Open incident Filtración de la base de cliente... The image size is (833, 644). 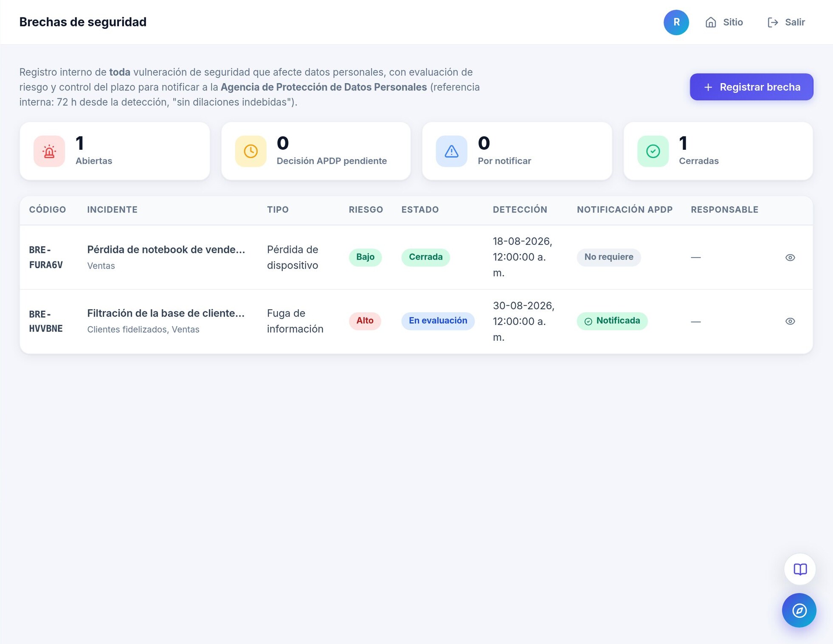(166, 314)
